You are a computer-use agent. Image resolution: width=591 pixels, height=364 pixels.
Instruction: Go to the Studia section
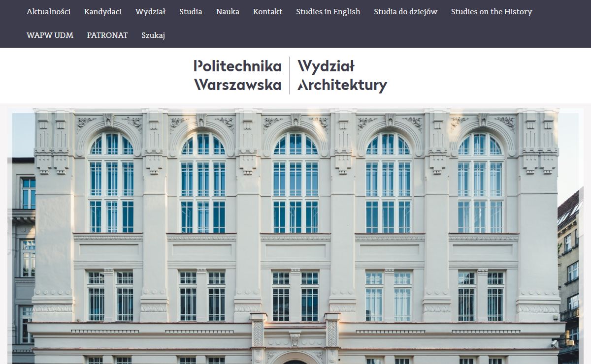tap(191, 12)
